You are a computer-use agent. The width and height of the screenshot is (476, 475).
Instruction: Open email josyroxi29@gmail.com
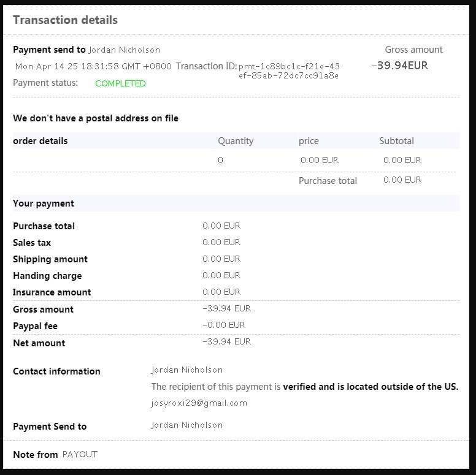199,403
